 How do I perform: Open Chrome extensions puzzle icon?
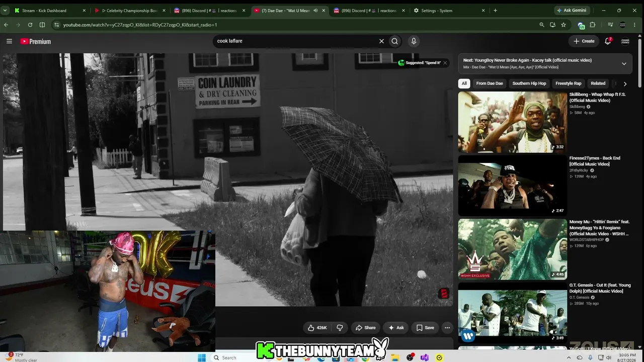tap(593, 25)
